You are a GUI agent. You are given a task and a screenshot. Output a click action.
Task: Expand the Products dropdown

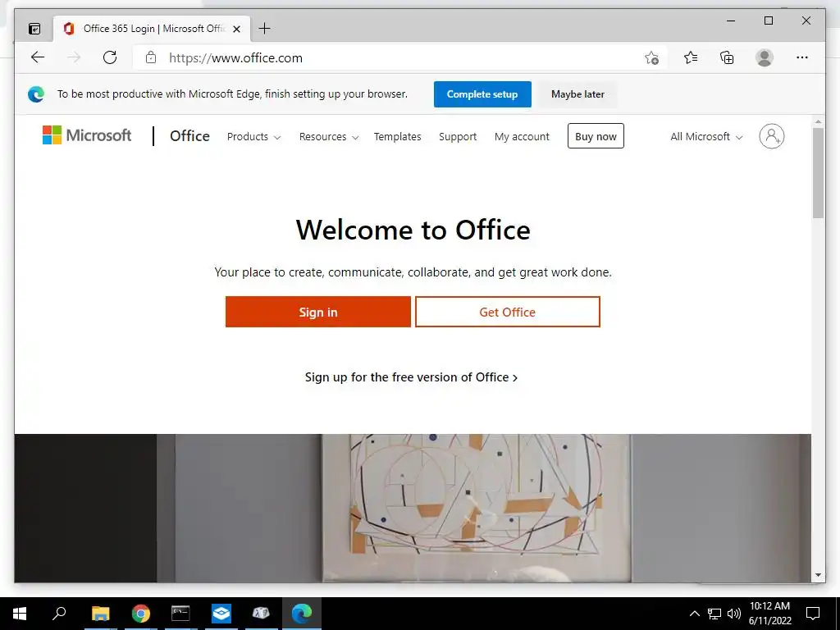(x=253, y=137)
